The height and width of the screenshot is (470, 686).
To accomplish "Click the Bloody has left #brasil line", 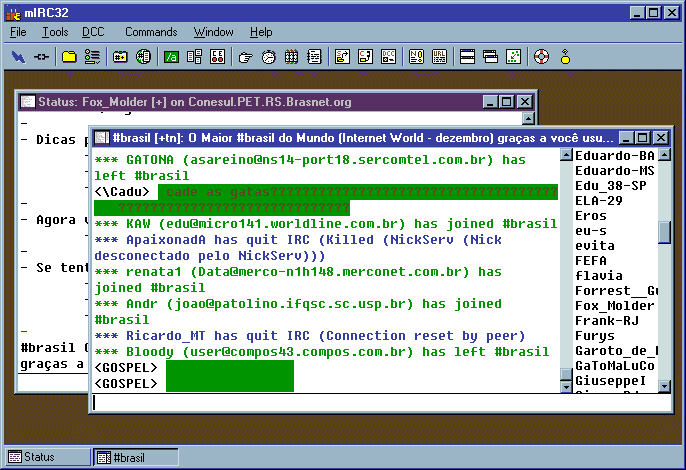I will click(322, 352).
